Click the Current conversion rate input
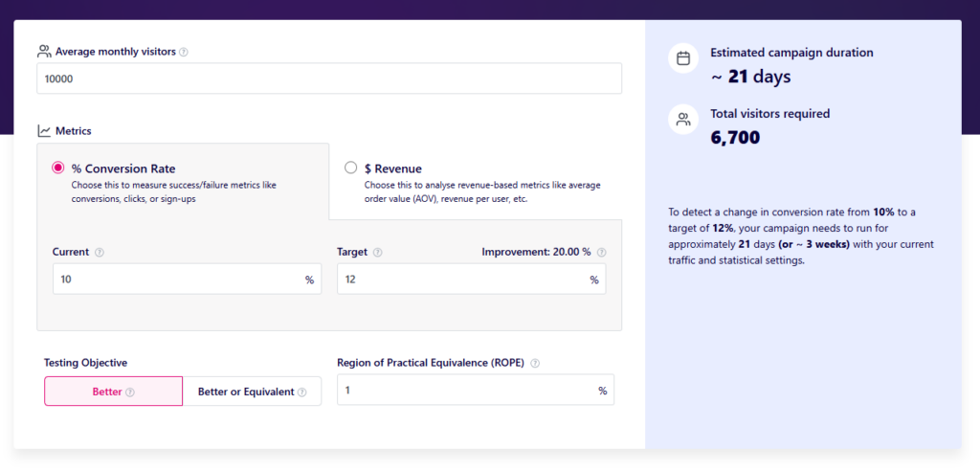Screen dimensions: 980x471 pyautogui.click(x=177, y=280)
